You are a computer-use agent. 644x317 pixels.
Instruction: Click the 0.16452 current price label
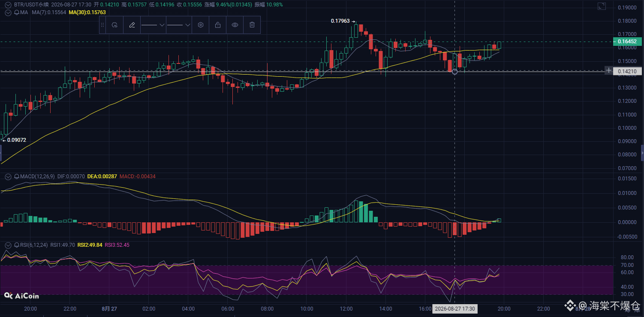click(x=627, y=42)
